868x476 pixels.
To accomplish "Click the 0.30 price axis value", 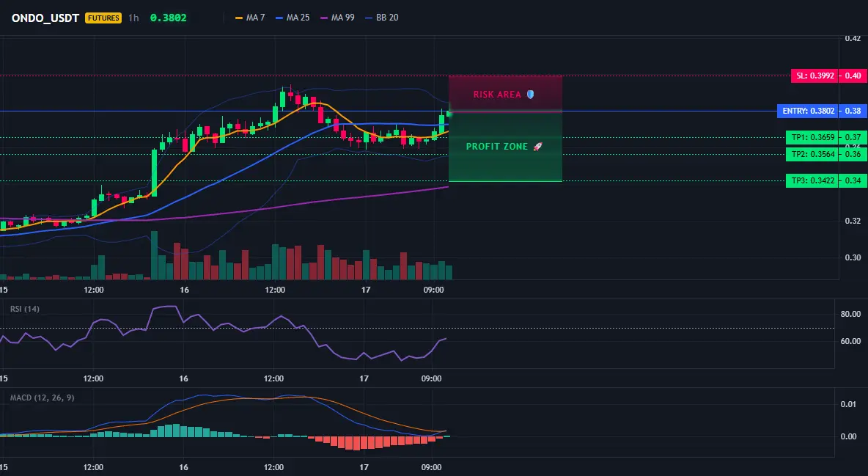I will (853, 257).
